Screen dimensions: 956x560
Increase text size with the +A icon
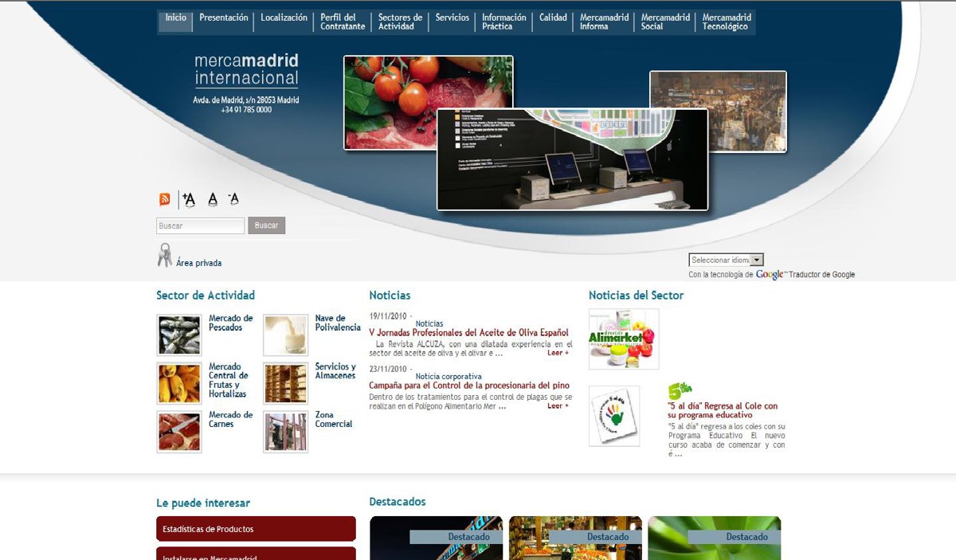[x=188, y=200]
